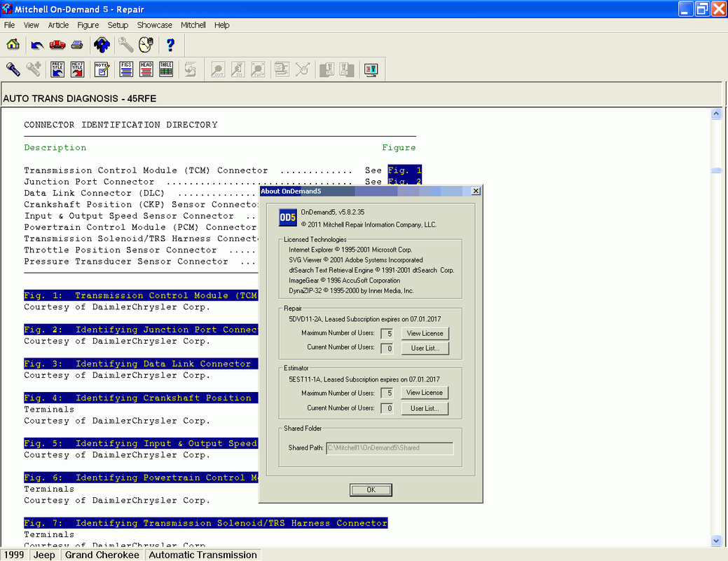The height and width of the screenshot is (561, 728).
Task: Show the FIGS list icon
Action: point(126,69)
